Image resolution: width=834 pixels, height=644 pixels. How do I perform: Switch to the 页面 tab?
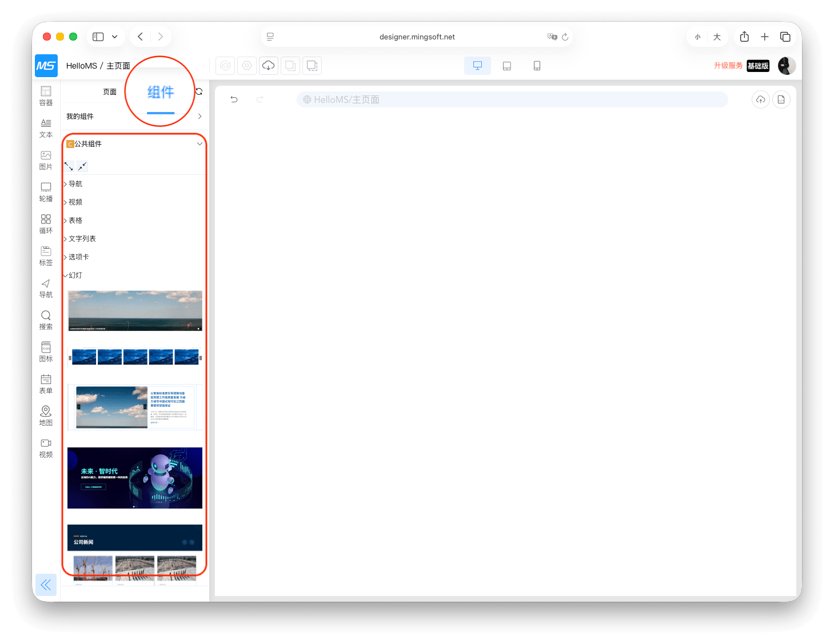click(110, 92)
